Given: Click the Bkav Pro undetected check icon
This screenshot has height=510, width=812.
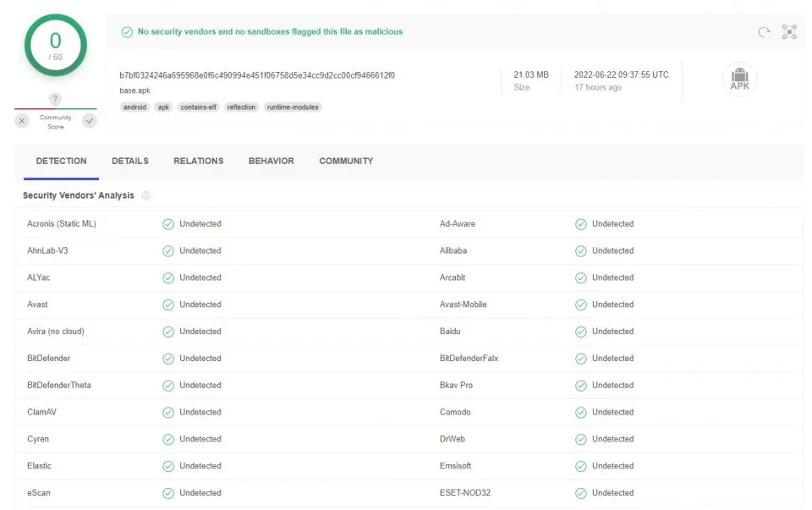Looking at the screenshot, I should [x=581, y=386].
